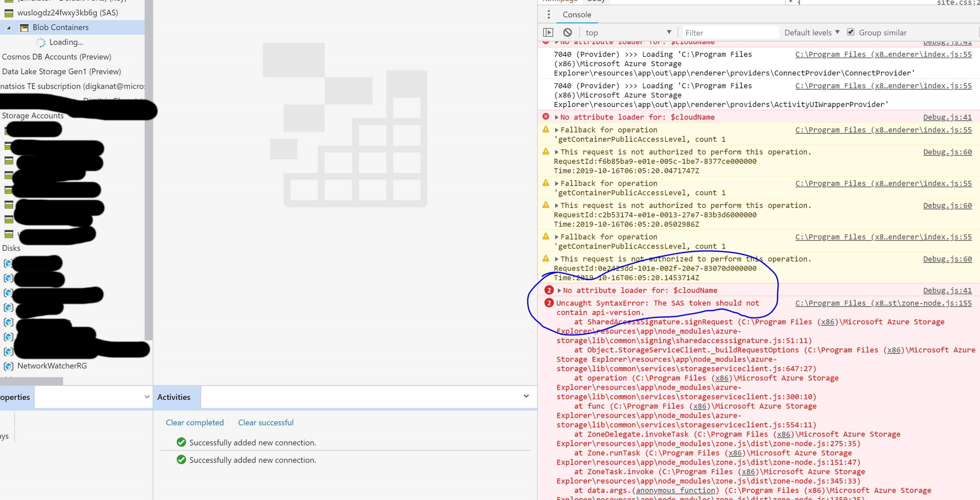Click the Clear successful link
The width and height of the screenshot is (980, 500).
[x=265, y=422]
